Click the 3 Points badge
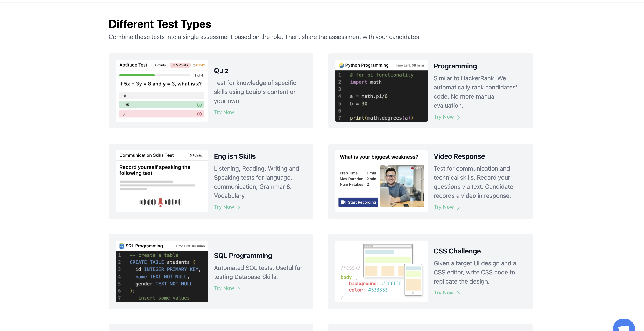 pos(159,65)
